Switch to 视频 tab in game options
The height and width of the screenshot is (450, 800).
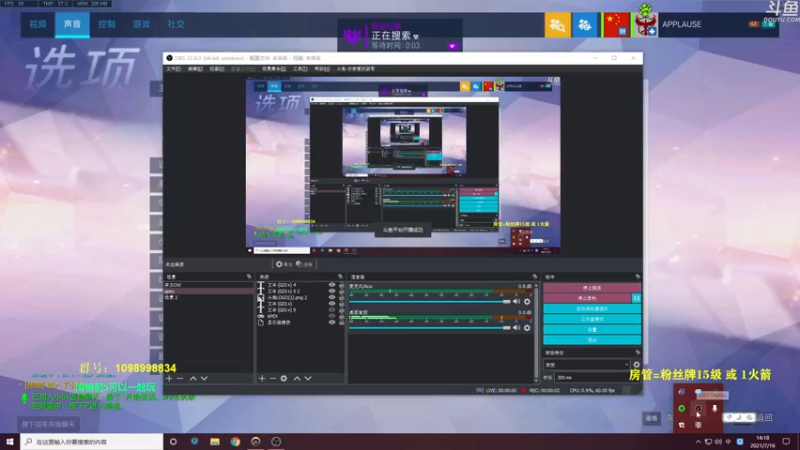tap(38, 24)
